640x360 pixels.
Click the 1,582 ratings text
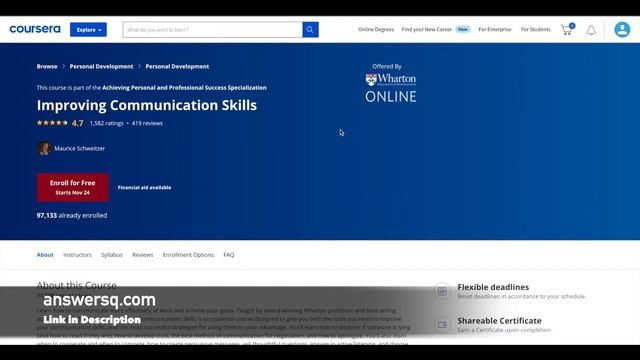(x=107, y=123)
